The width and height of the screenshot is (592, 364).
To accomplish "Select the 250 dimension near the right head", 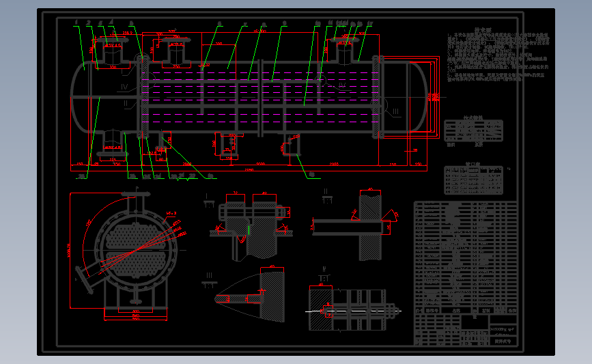I will (393, 165).
